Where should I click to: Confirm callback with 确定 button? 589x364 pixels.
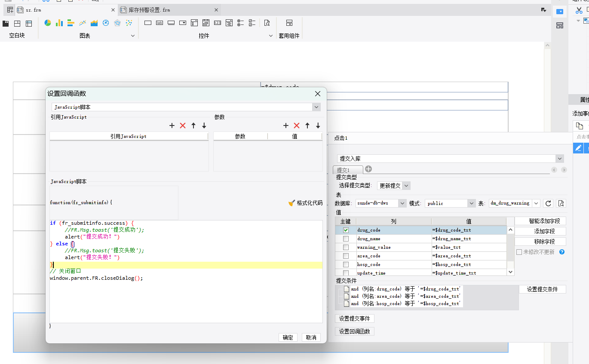point(288,337)
